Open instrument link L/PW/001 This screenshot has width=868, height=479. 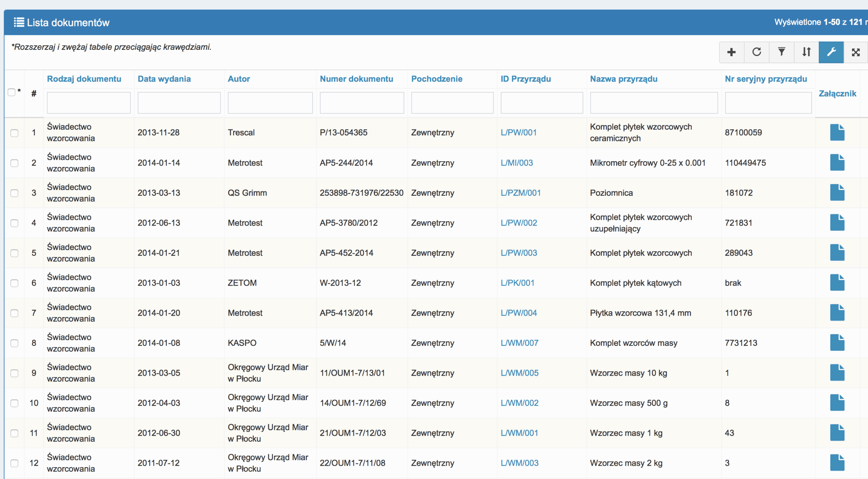tap(518, 132)
